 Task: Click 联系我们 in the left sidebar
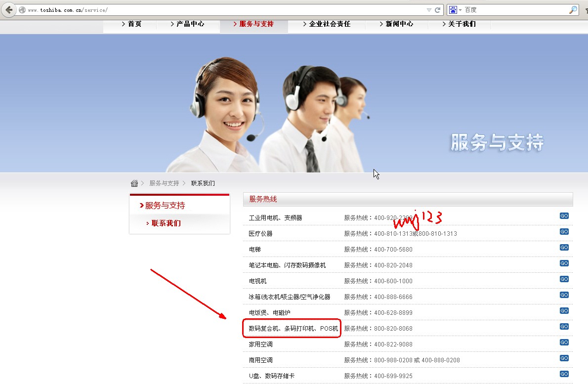(x=166, y=223)
